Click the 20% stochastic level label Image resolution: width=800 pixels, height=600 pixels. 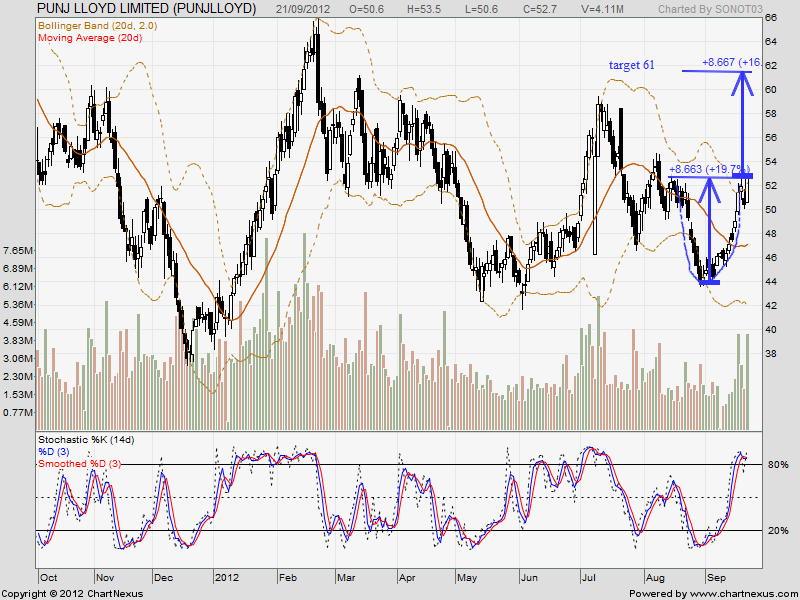778,531
